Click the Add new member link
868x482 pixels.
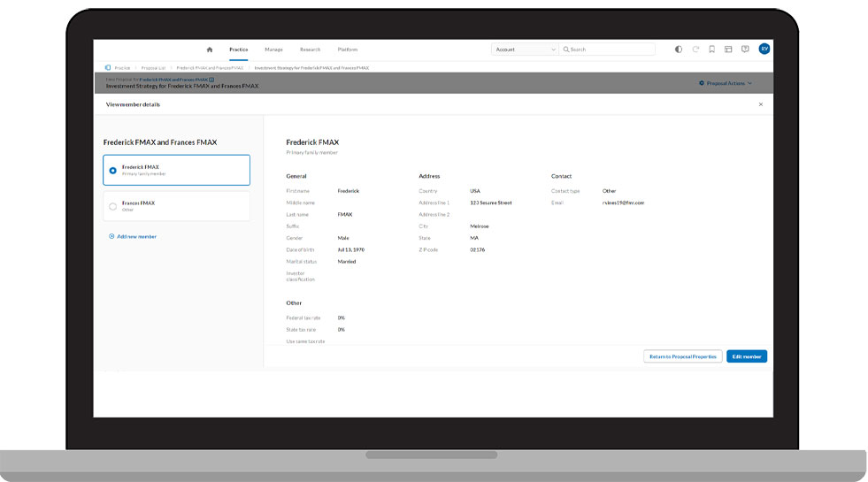coord(133,236)
